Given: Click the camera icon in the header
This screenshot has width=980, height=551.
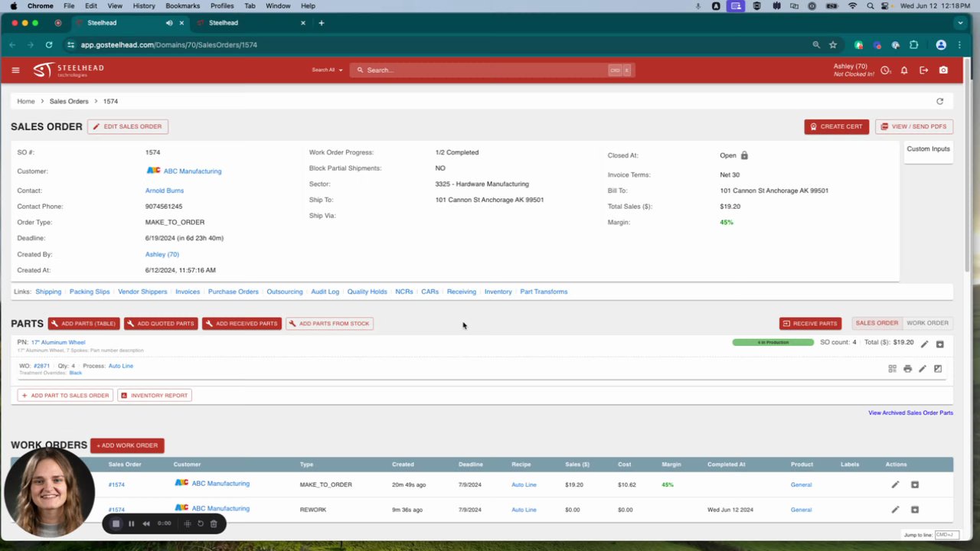Looking at the screenshot, I should (943, 70).
